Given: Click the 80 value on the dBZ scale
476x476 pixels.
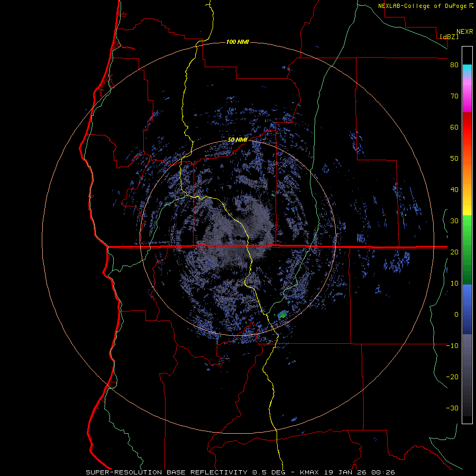Looking at the screenshot, I should (x=454, y=65).
